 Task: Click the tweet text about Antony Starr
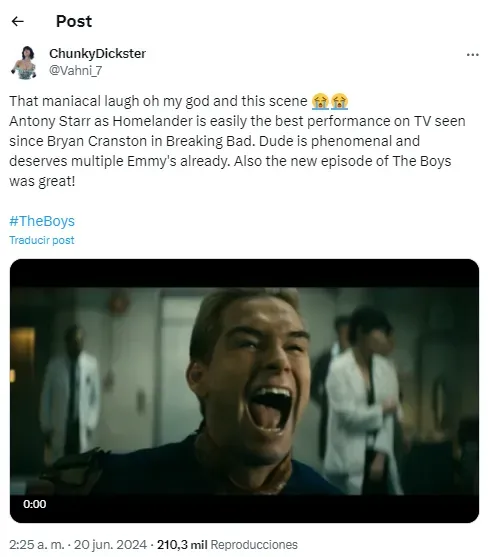[237, 141]
